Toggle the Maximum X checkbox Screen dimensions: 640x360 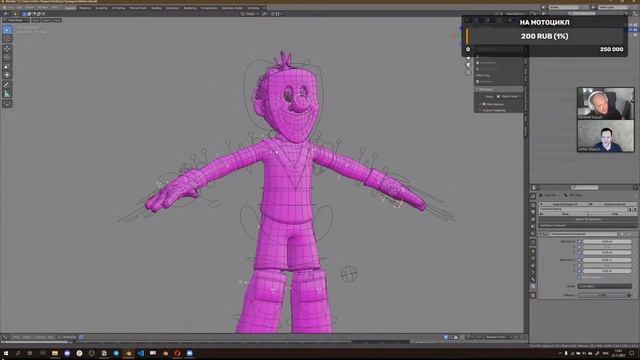(x=579, y=260)
